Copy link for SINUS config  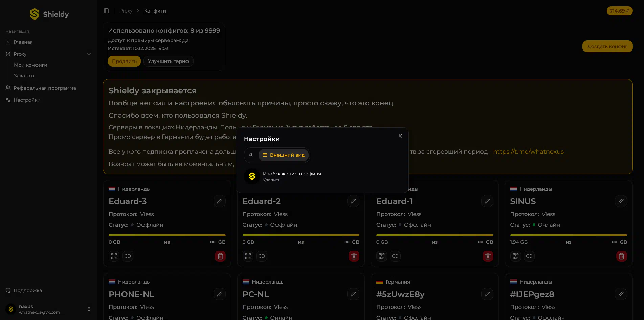[529, 256]
